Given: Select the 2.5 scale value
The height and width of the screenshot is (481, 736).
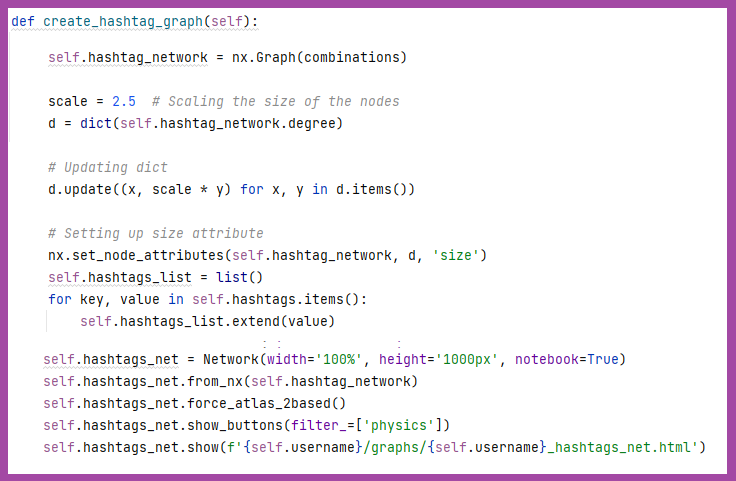Looking at the screenshot, I should tap(123, 101).
